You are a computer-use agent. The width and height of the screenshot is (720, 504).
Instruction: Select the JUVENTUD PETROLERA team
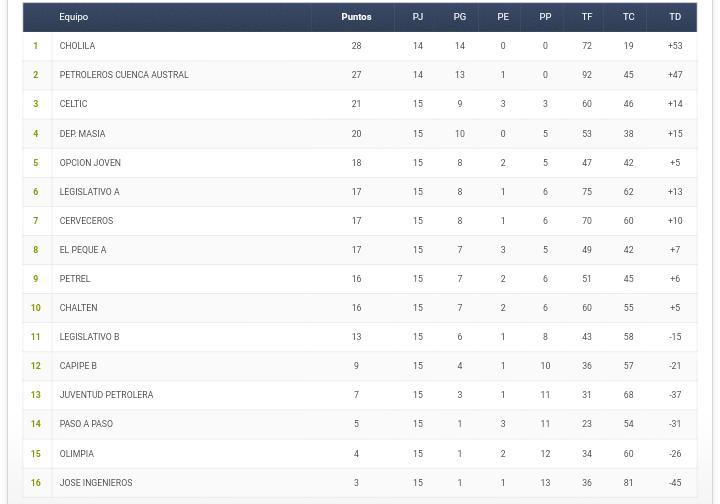click(x=106, y=395)
